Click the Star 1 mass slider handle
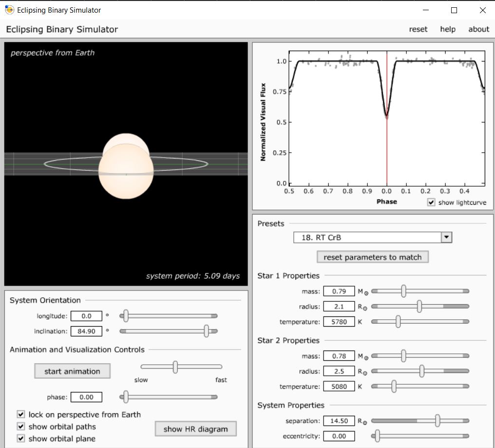 403,291
